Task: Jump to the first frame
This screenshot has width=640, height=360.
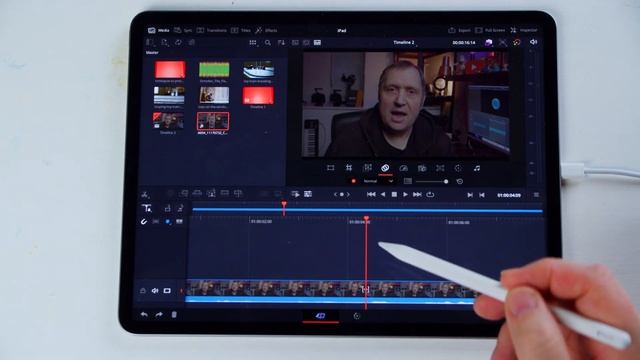Action: click(x=371, y=195)
